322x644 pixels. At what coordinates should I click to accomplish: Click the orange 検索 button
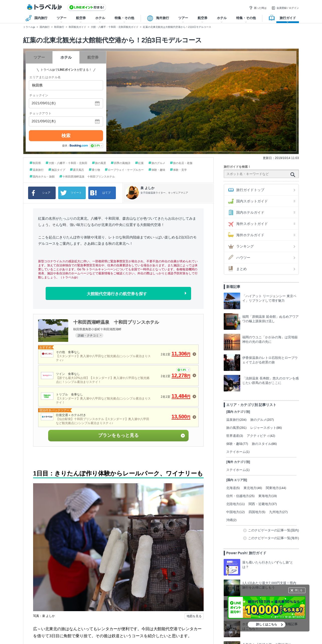pyautogui.click(x=66, y=136)
